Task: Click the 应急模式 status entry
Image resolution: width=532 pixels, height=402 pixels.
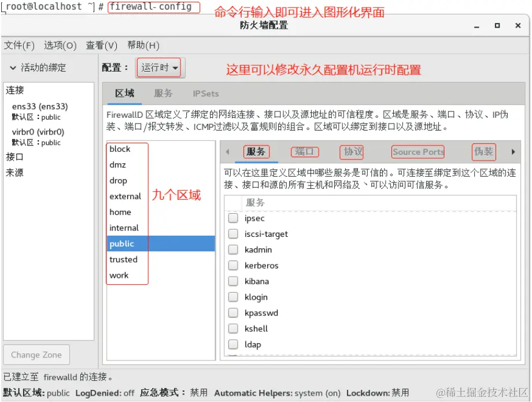Action: 173,393
